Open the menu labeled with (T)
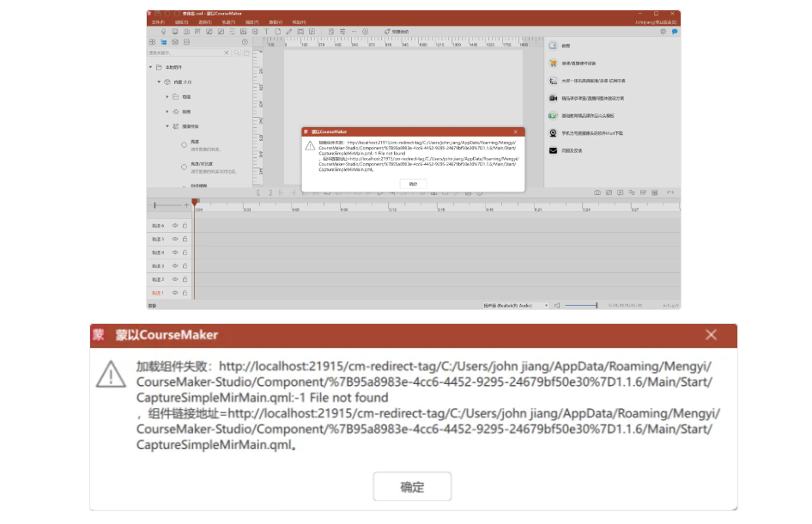 [x=228, y=22]
